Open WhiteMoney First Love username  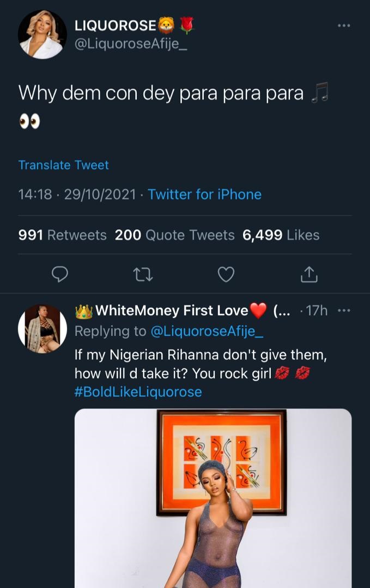pyautogui.click(x=172, y=311)
